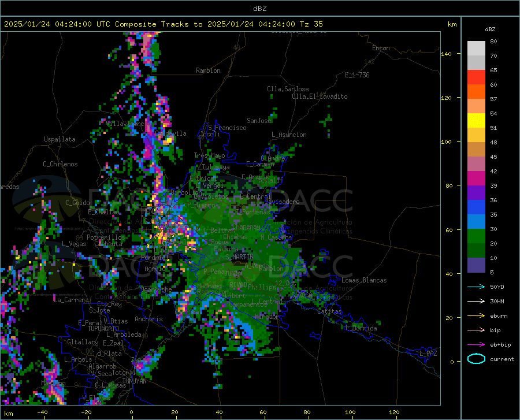Click the cyan 50YD arrow legend icon
Viewport: 520px width, 420px height.
476,287
